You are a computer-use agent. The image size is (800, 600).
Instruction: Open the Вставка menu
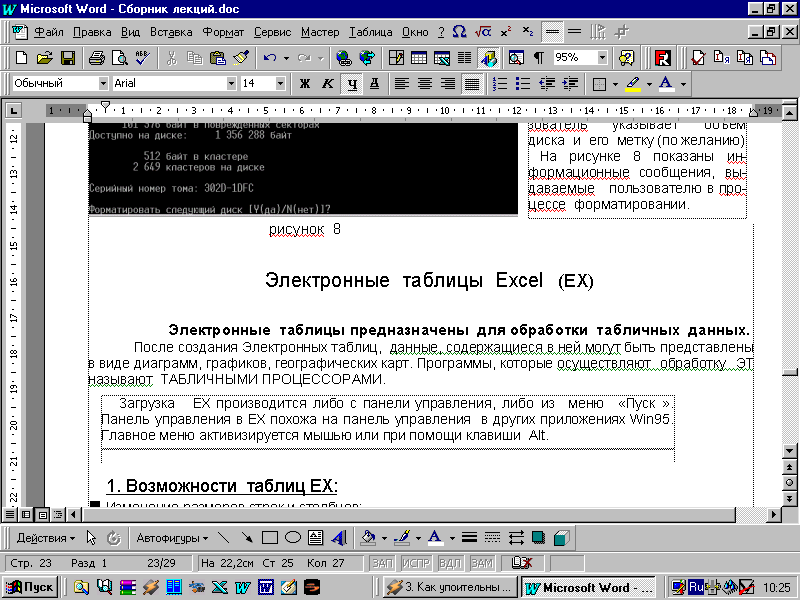click(x=171, y=32)
